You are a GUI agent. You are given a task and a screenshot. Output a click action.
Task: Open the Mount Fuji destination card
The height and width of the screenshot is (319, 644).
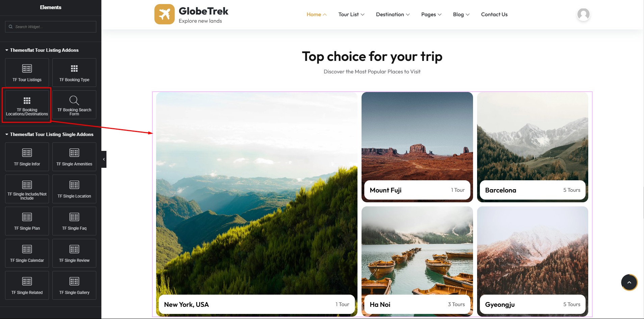[417, 147]
